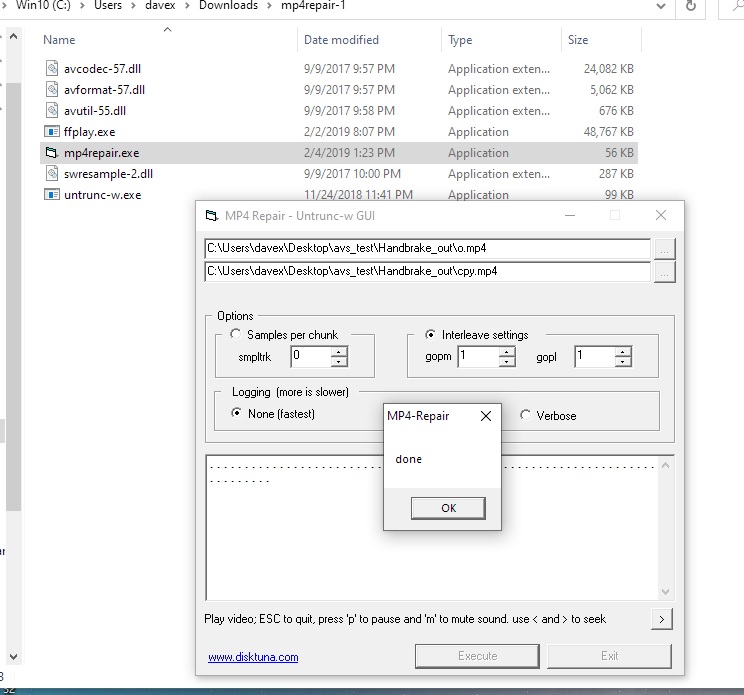Select the swresample-2.dll file name

(x=109, y=174)
